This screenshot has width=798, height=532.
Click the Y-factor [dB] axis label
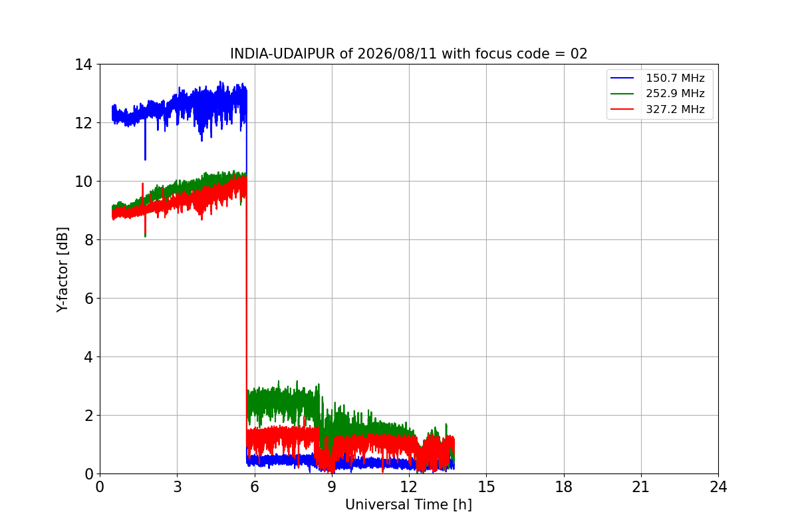coord(63,269)
